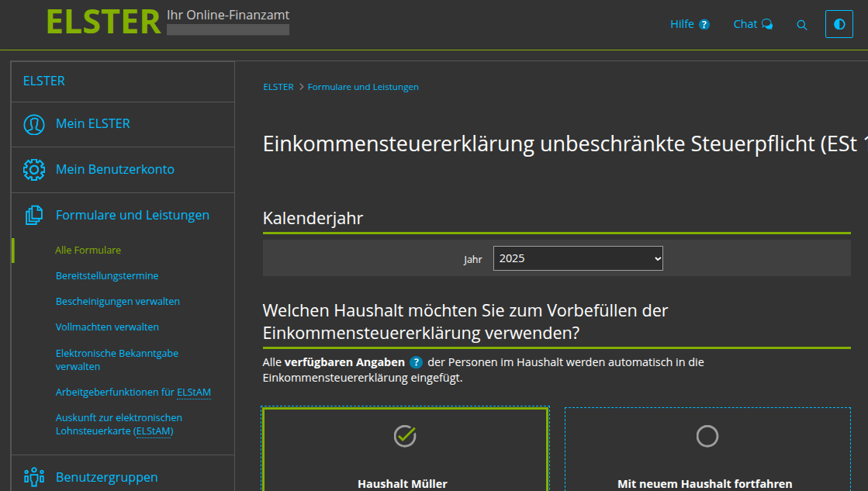Open Arbeitgeberfunktionen für ELStAM link
Screen dimensions: 868x491
pos(133,392)
